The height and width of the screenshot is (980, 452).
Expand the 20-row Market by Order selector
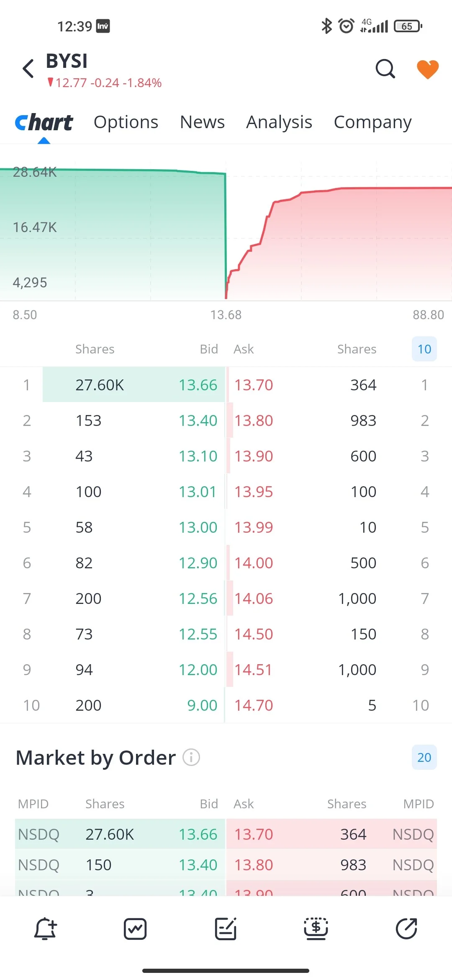click(x=424, y=757)
